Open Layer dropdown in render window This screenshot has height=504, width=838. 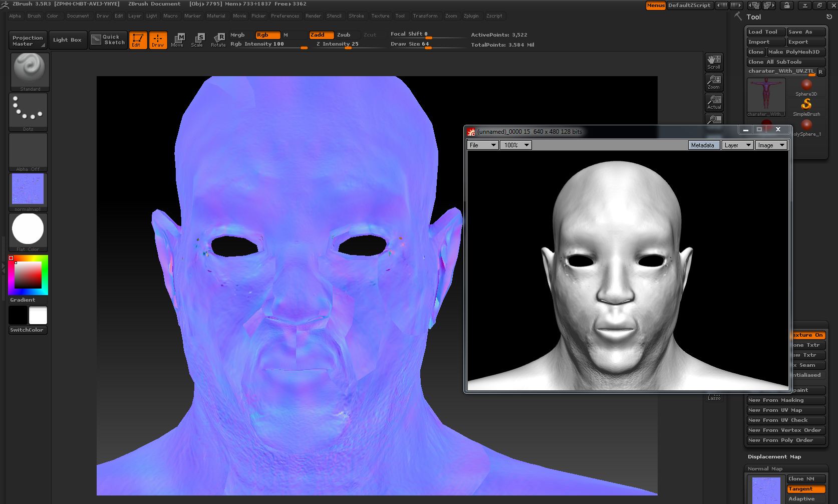737,145
